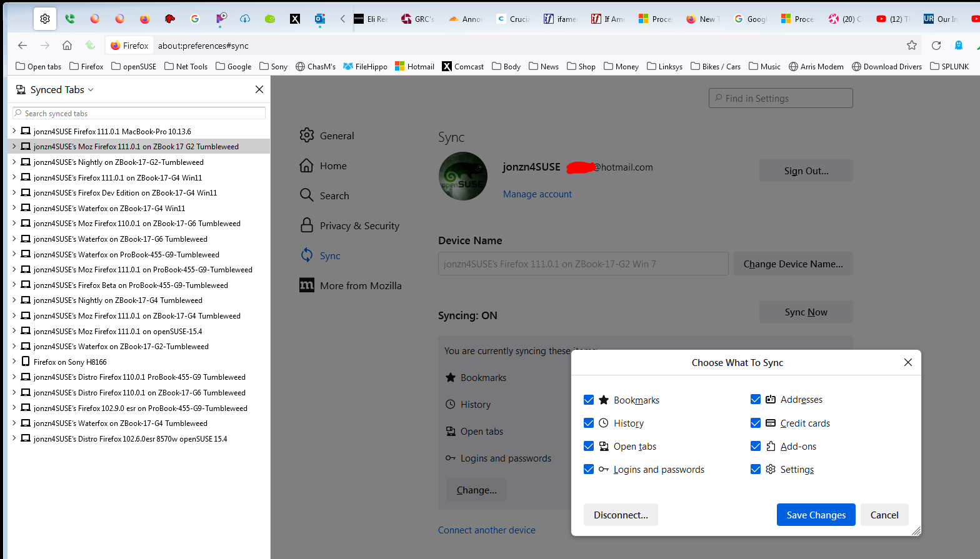
Task: Toggle the Credit cards checkbox
Action: 756,423
